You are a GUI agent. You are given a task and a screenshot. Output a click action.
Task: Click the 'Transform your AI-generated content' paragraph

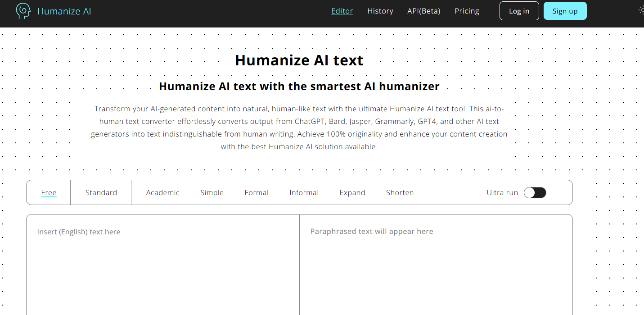click(299, 128)
